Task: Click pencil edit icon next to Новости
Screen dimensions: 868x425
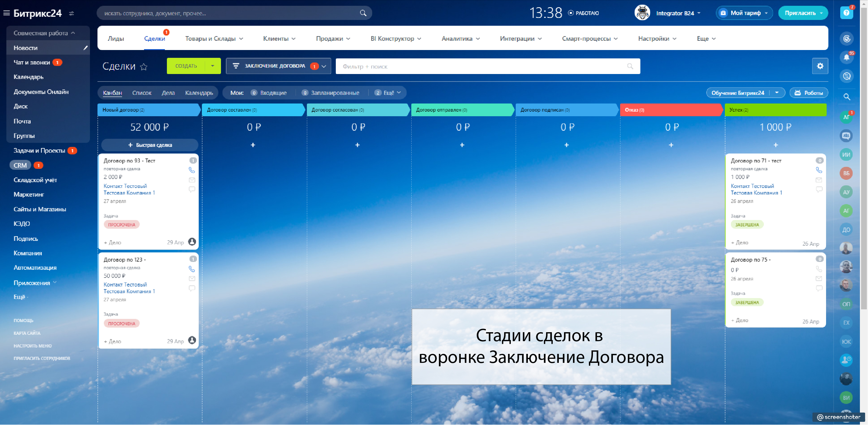Action: (86, 48)
